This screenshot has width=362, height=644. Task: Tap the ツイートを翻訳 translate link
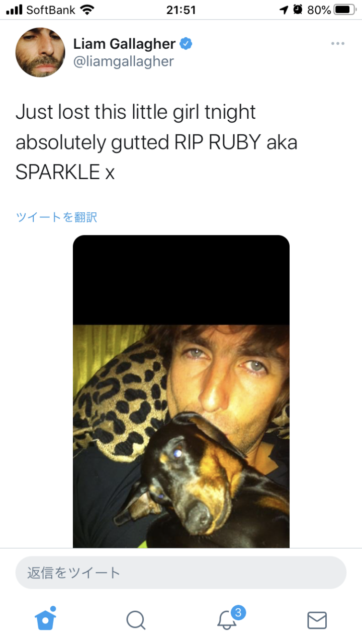point(56,217)
